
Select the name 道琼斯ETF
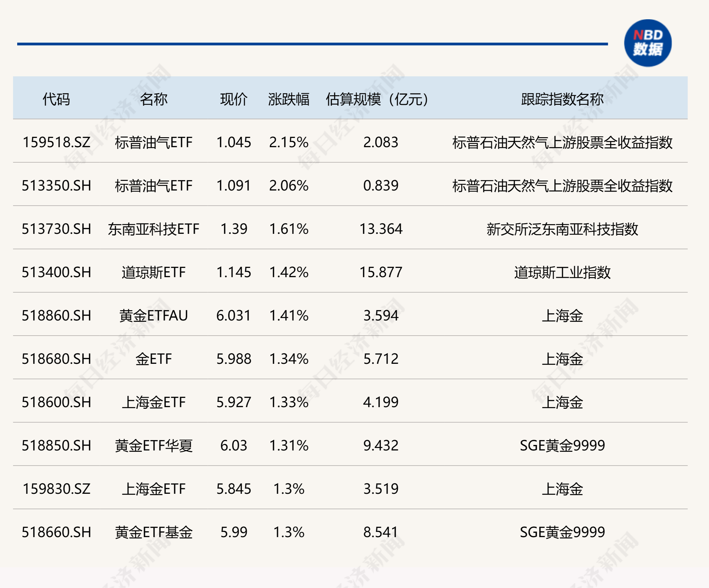coord(153,272)
